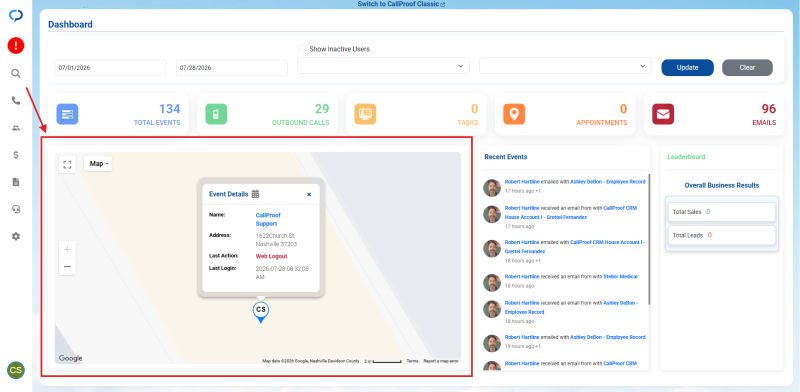800x392 pixels.
Task: Click the Total Sales row
Action: (x=721, y=212)
